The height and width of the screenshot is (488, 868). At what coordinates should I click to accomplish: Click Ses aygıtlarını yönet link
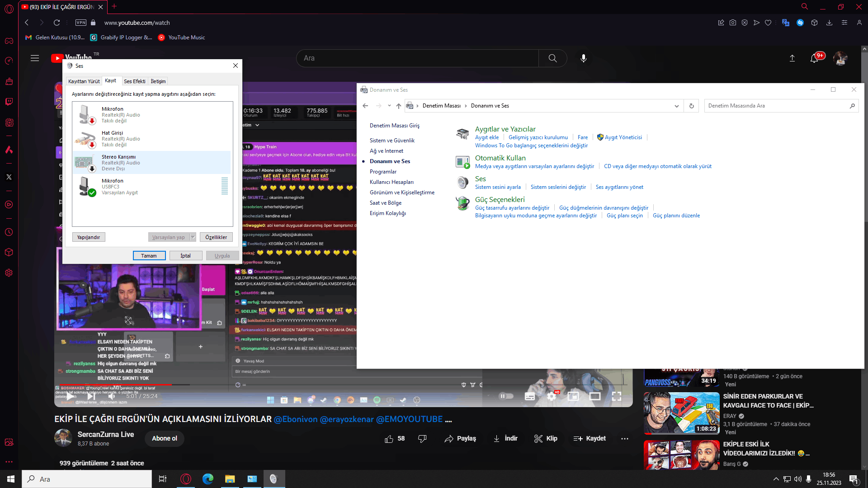[619, 187]
